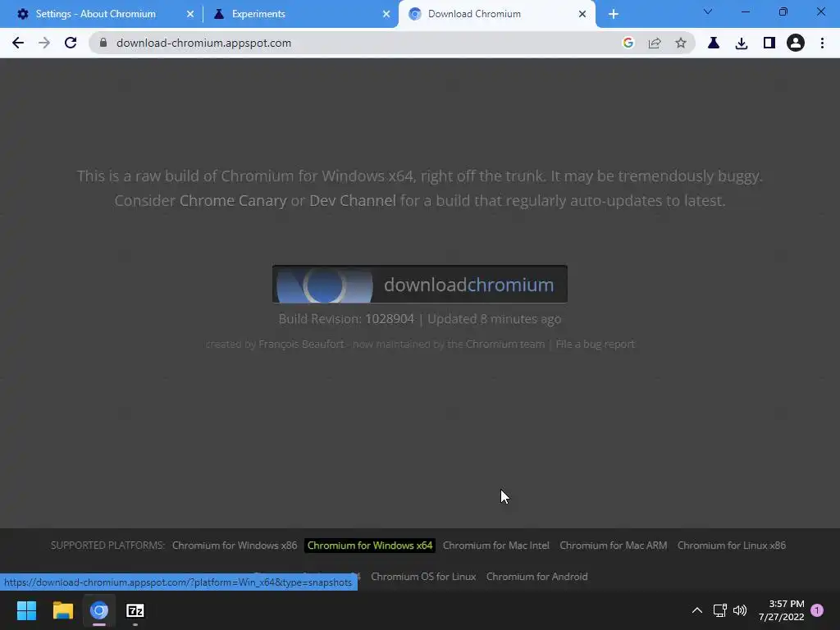The width and height of the screenshot is (840, 630).
Task: Open the Chrome Canary link
Action: tap(233, 200)
